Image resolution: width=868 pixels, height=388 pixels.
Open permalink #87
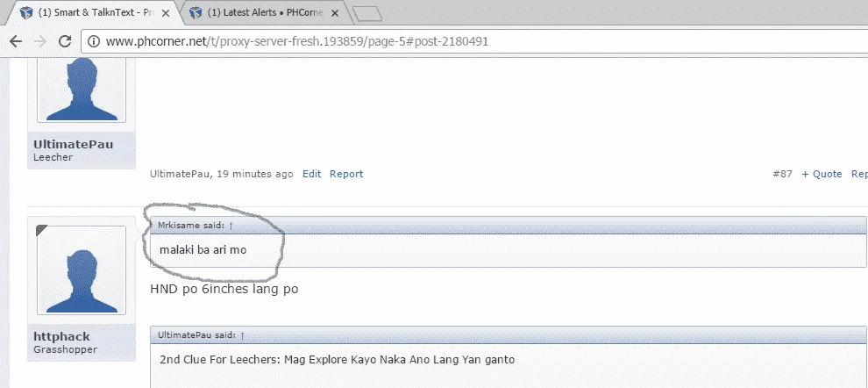point(783,174)
